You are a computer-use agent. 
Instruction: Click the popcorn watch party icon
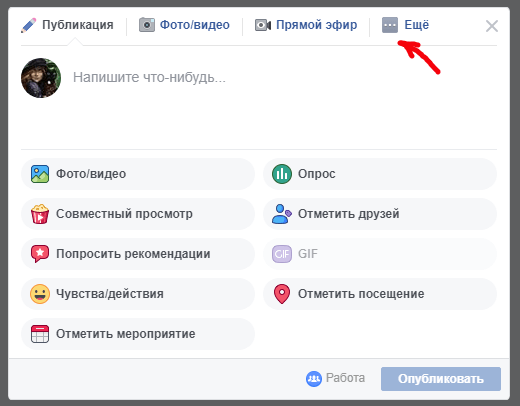click(40, 214)
